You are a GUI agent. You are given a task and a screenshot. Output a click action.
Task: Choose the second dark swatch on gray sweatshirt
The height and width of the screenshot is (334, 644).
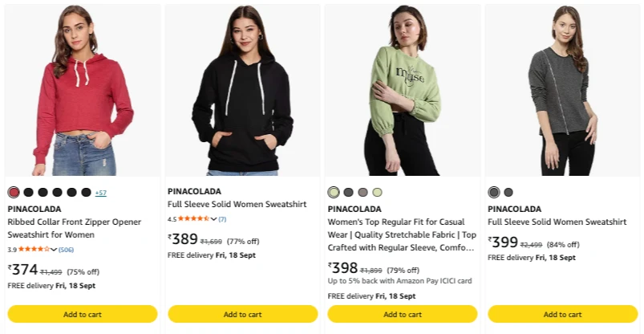point(508,192)
